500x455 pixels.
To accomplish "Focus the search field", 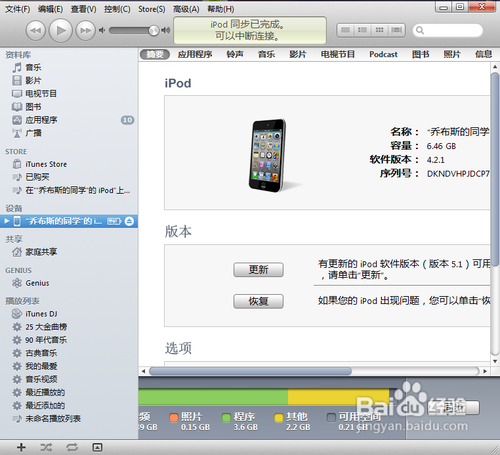I will coord(448,30).
